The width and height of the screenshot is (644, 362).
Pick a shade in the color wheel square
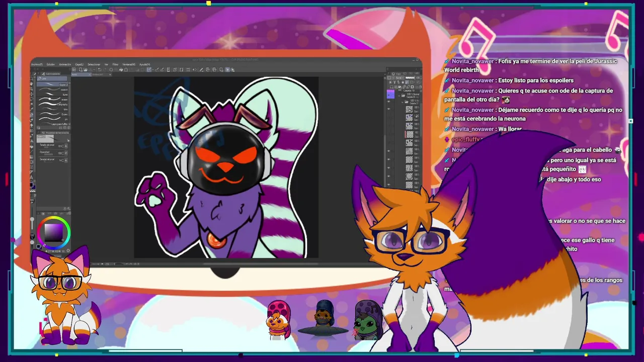(x=54, y=233)
